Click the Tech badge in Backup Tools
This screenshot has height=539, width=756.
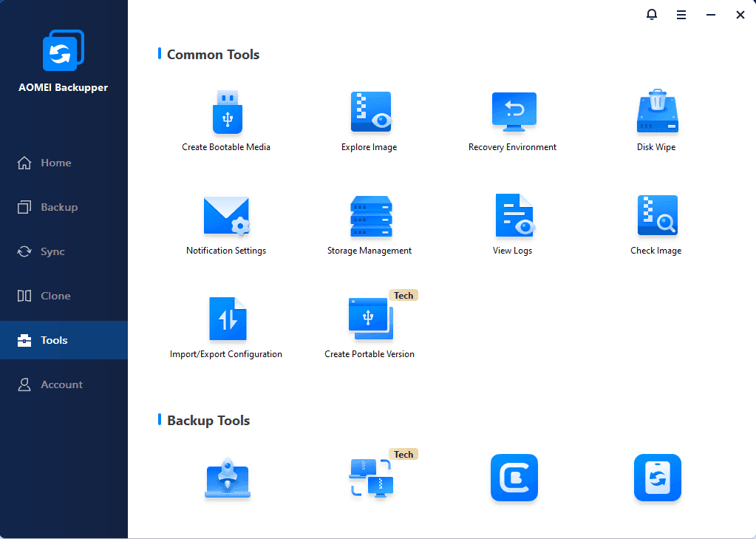point(403,455)
